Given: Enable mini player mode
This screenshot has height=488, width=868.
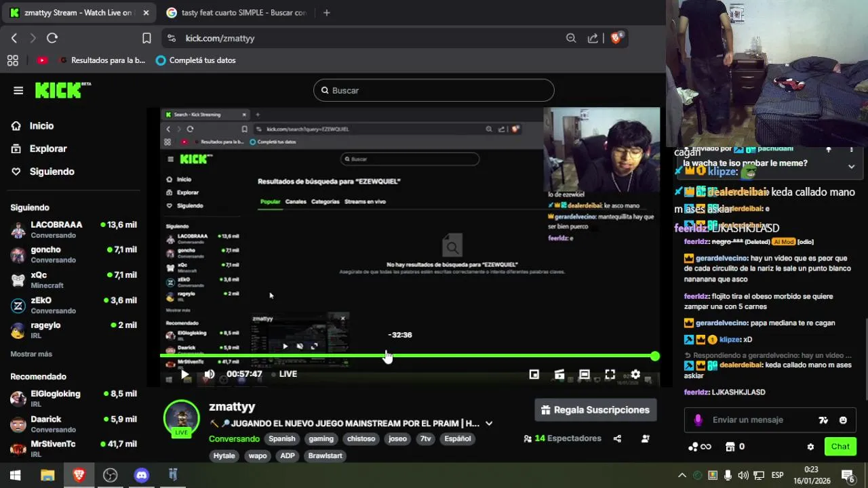Looking at the screenshot, I should (534, 374).
